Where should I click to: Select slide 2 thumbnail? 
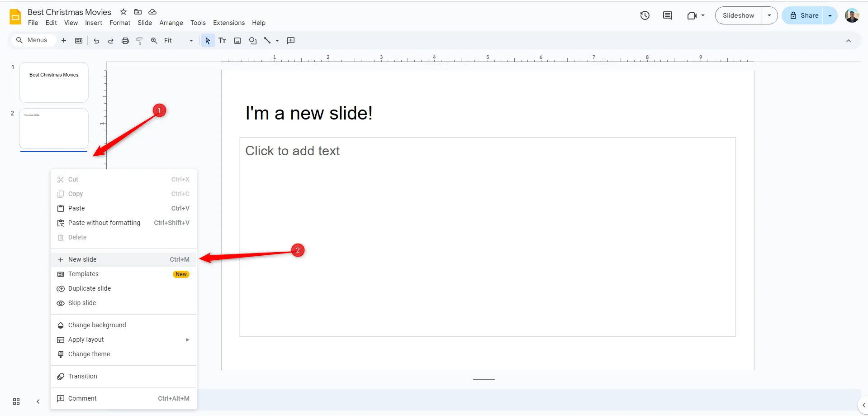point(54,129)
